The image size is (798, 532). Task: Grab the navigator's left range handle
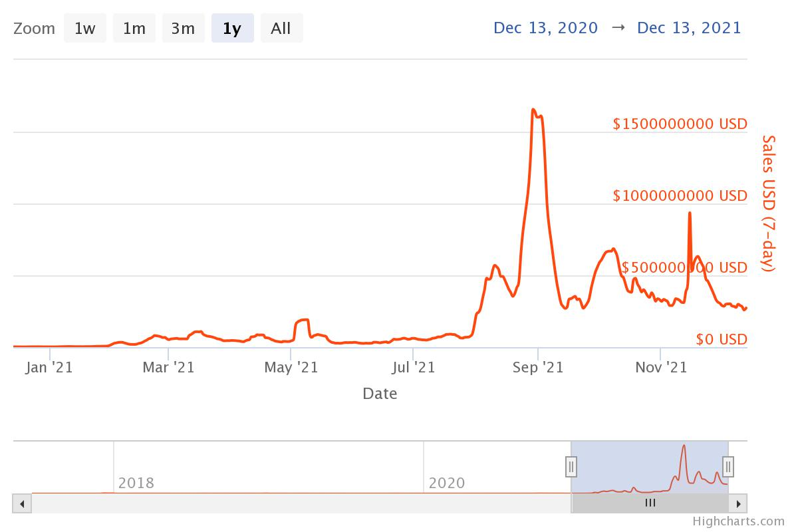tap(571, 467)
